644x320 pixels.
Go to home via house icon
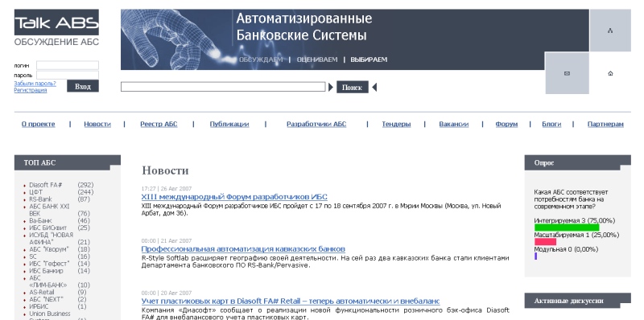pyautogui.click(x=610, y=73)
